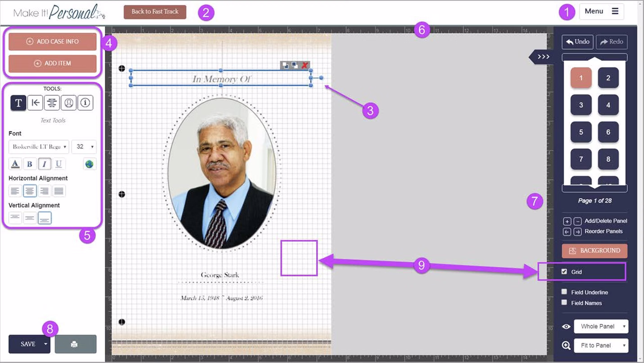Screen dimensions: 644x363
Task: Open the info tool icon
Action: point(85,103)
